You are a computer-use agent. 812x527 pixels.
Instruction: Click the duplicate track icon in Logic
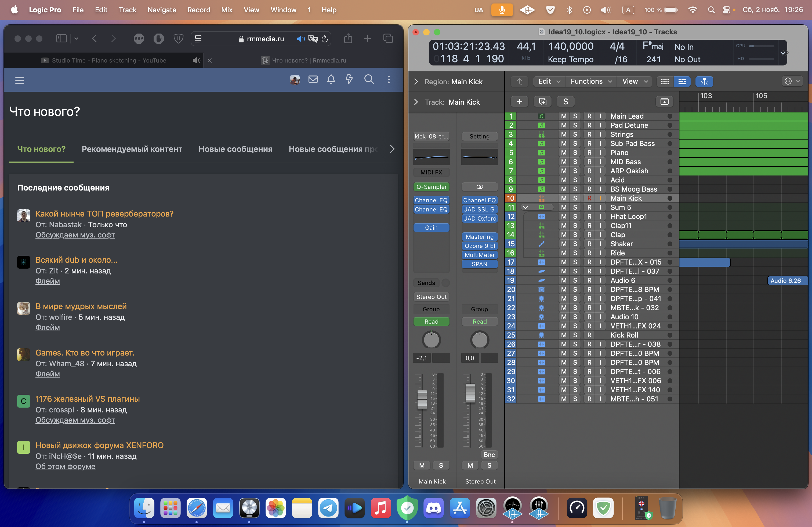coord(542,102)
